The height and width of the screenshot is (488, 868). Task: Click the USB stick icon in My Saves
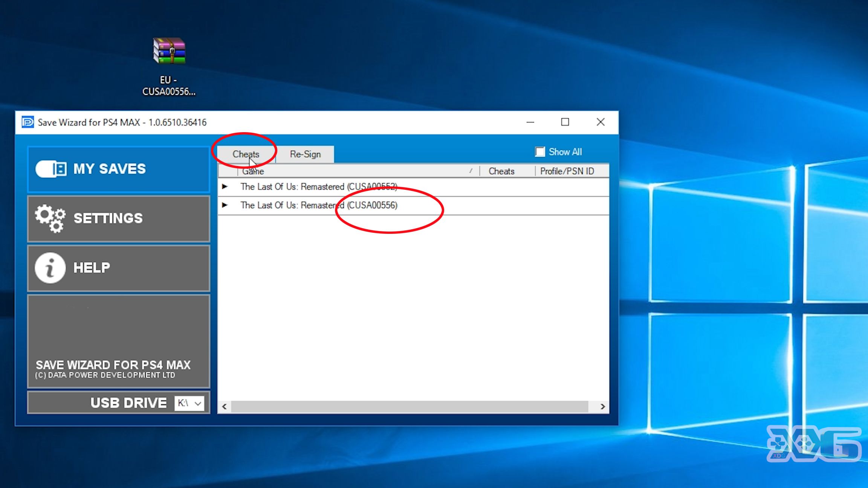(51, 169)
